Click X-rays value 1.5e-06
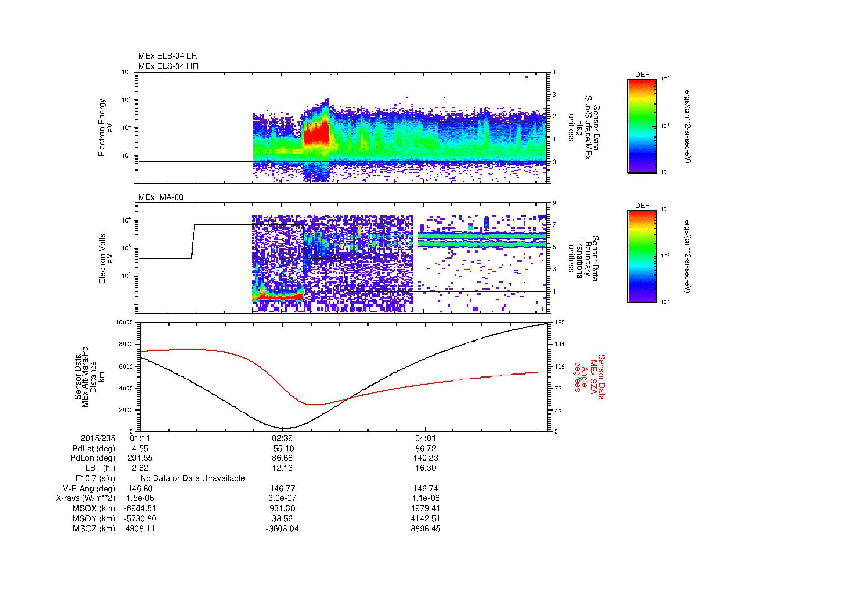Screen dimensions: 868x613 click(140, 498)
